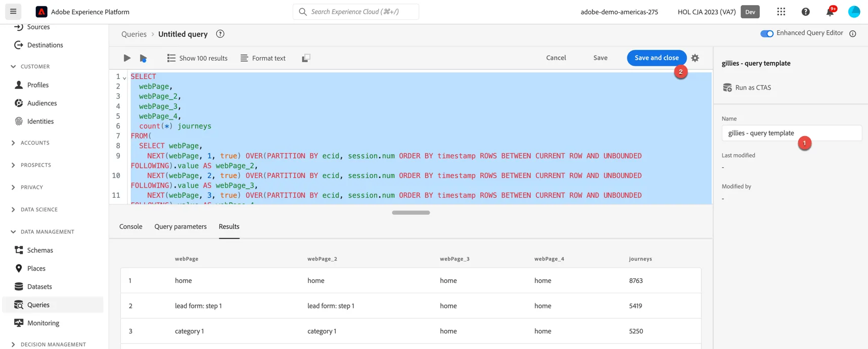Click the help icon beside Untitled query
The width and height of the screenshot is (868, 349).
[x=220, y=34]
